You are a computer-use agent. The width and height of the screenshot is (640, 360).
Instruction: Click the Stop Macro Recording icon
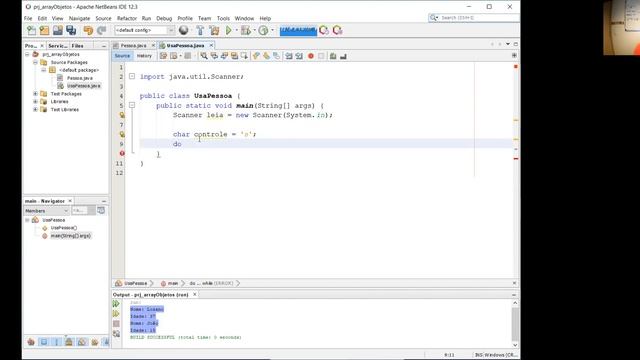[x=321, y=56]
